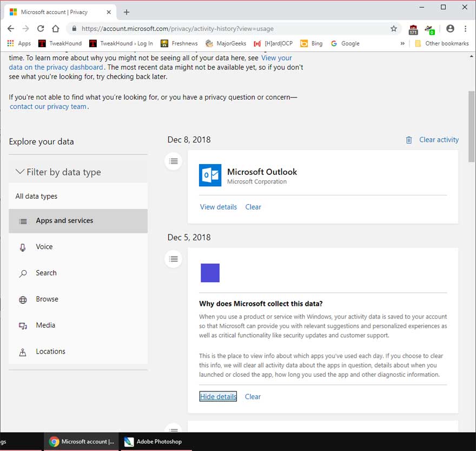Viewport: 476px width, 451px height.
Task: Reload the page with the refresh icon
Action: [41, 29]
